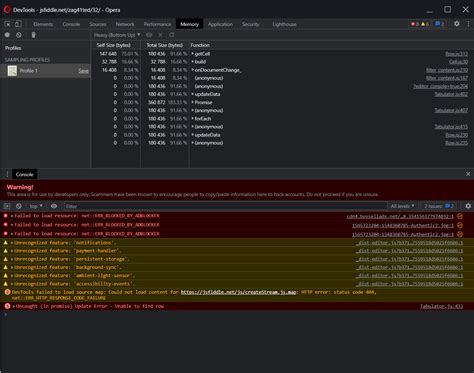
Task: Toggle live expression eye icon in console
Action: pyautogui.click(x=54, y=206)
